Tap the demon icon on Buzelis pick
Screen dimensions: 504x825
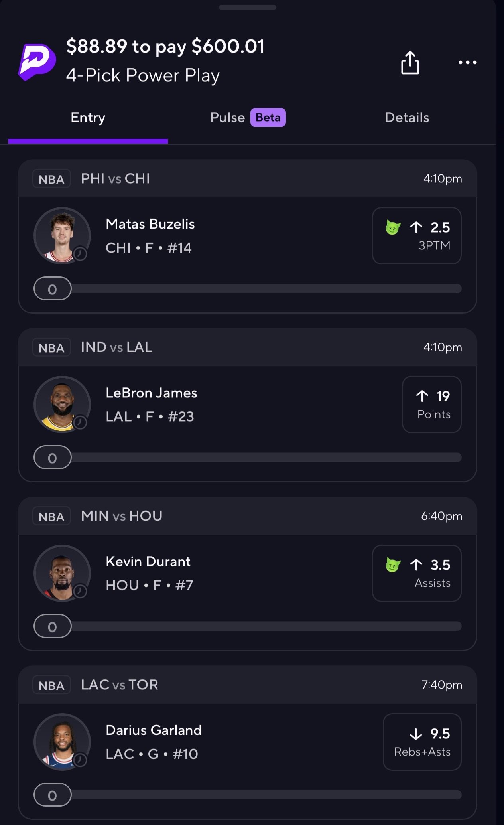click(393, 227)
